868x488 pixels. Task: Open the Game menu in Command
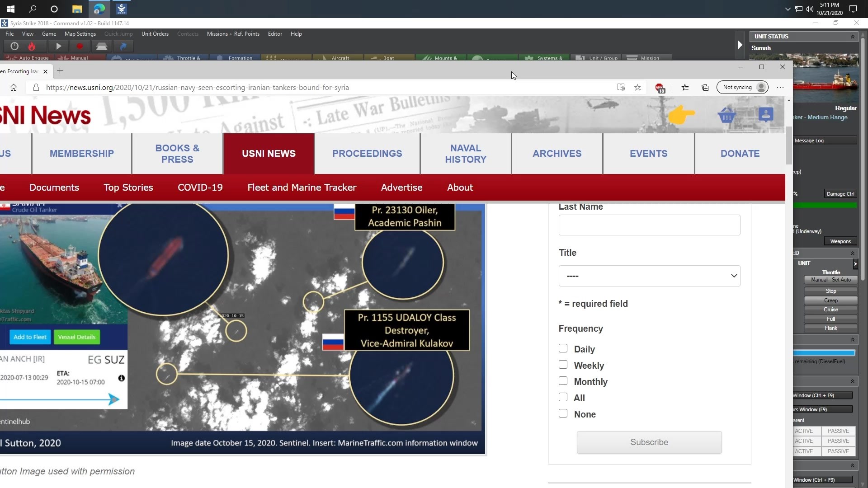pyautogui.click(x=49, y=34)
